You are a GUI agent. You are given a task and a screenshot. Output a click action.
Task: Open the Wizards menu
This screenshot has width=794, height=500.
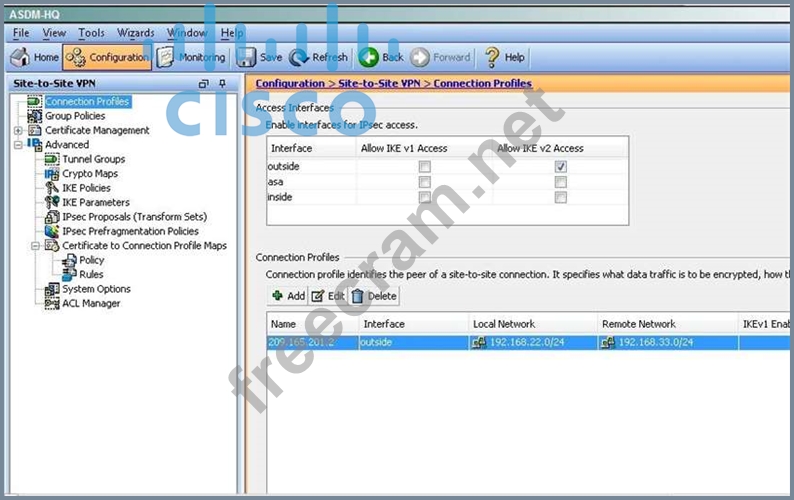(x=135, y=33)
